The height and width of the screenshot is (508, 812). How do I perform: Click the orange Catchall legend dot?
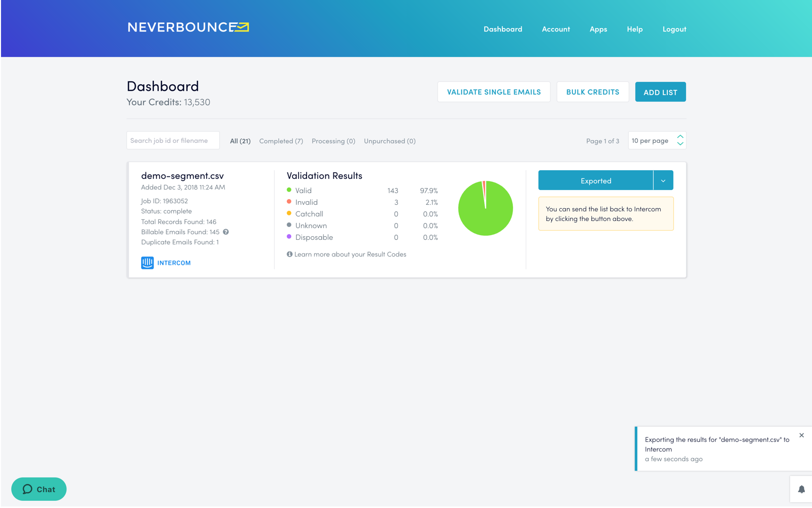click(x=289, y=213)
